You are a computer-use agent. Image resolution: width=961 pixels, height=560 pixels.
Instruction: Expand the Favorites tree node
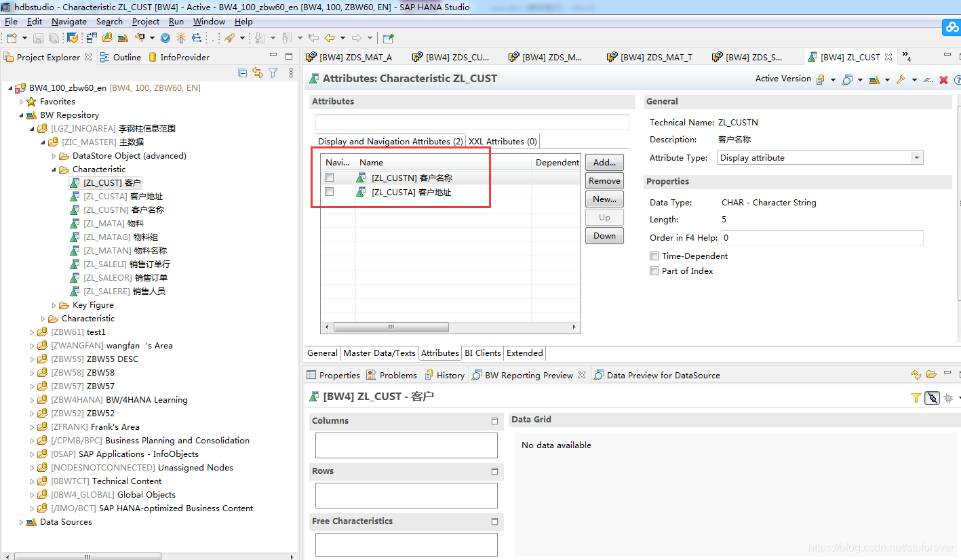click(21, 102)
